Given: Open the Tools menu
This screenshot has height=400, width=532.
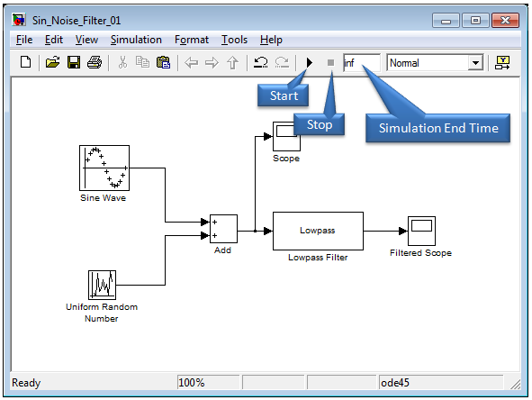Looking at the screenshot, I should point(234,40).
